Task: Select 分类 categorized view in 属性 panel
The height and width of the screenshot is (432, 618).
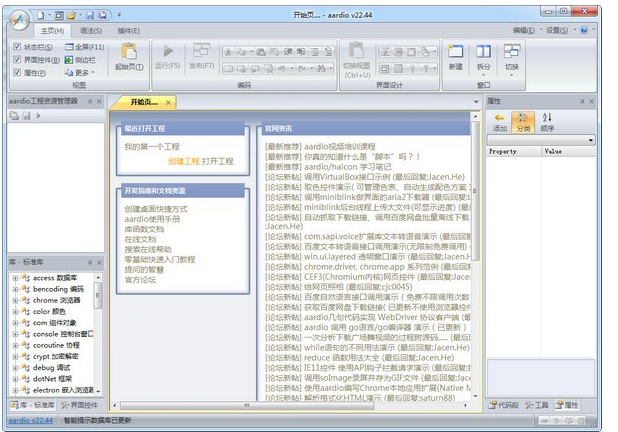Action: [x=523, y=122]
